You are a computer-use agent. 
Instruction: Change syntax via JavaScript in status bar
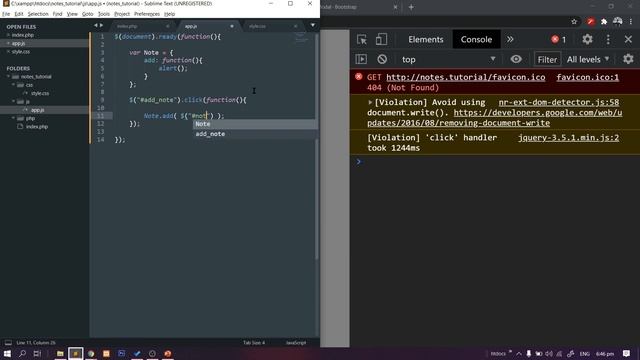pos(296,342)
